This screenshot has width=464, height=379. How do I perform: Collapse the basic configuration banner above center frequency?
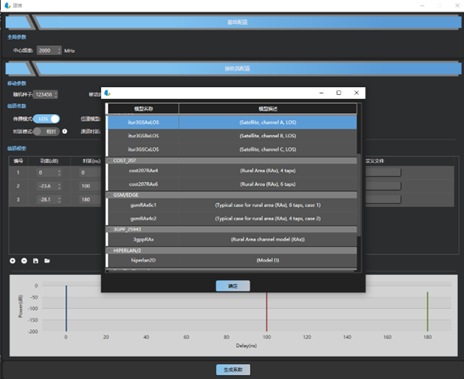233,22
